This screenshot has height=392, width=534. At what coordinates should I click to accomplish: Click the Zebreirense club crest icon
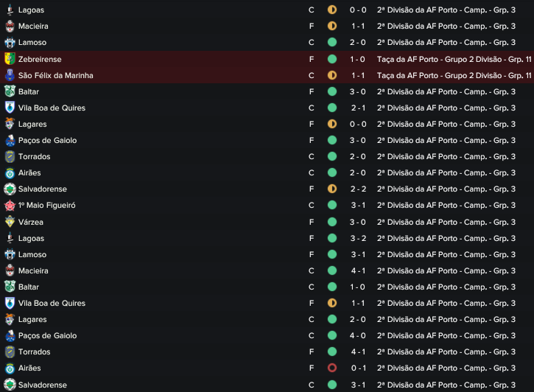coord(10,59)
